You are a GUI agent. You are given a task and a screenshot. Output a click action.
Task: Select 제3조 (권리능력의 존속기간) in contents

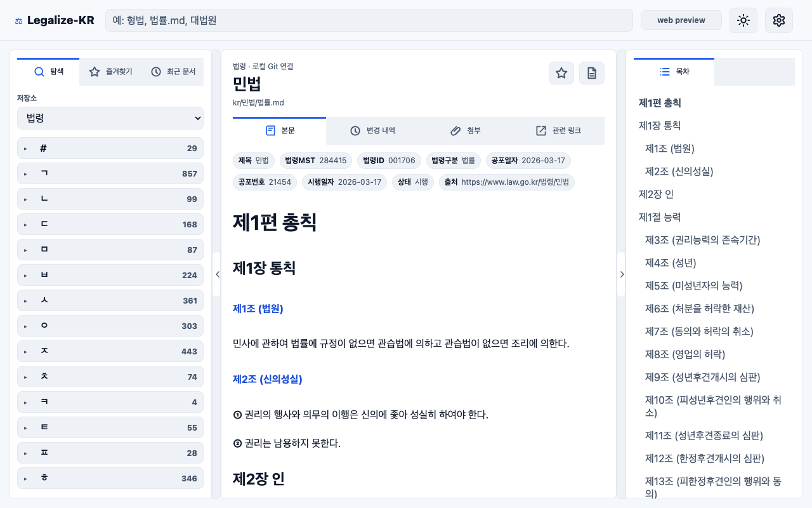(x=702, y=240)
